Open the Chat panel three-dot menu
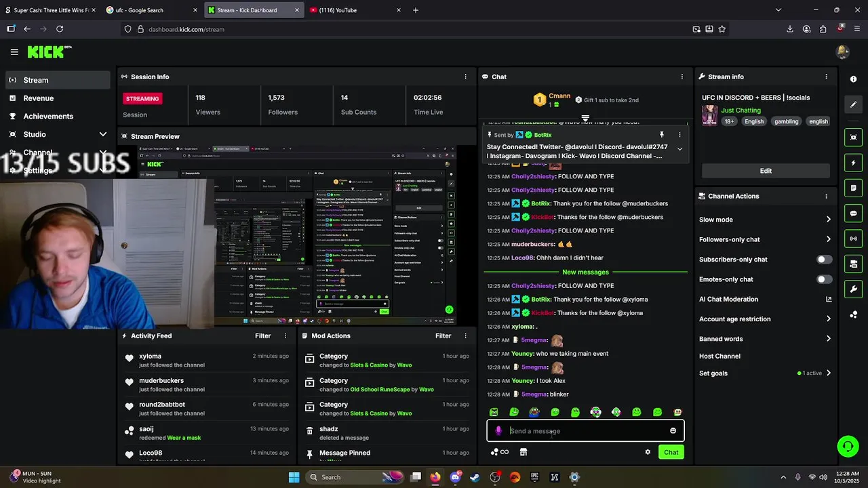Image resolution: width=868 pixels, height=488 pixels. click(682, 77)
